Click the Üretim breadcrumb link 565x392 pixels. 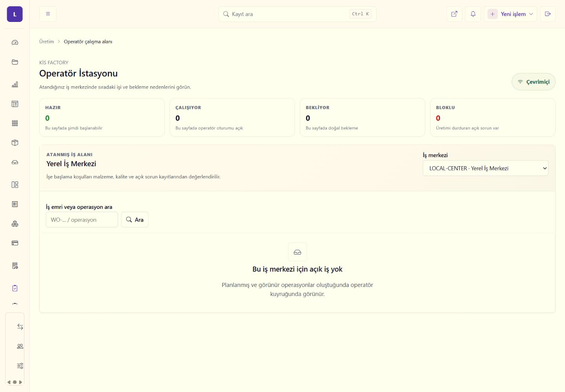coord(47,42)
